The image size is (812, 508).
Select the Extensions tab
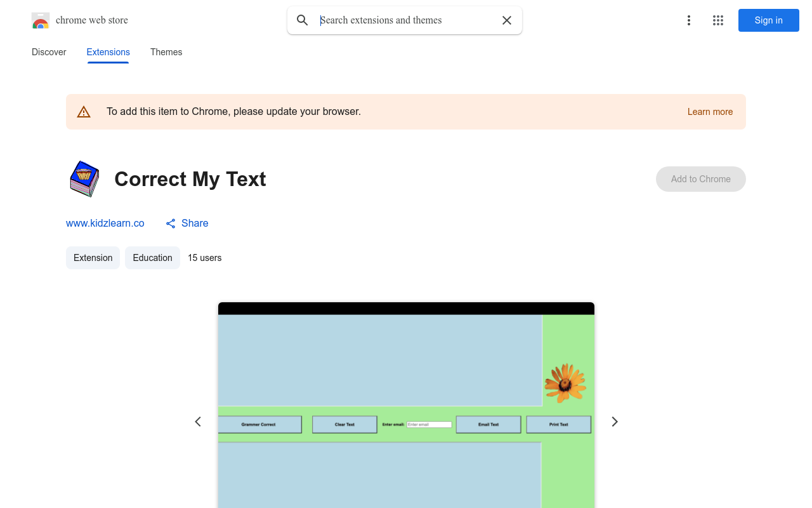point(108,52)
